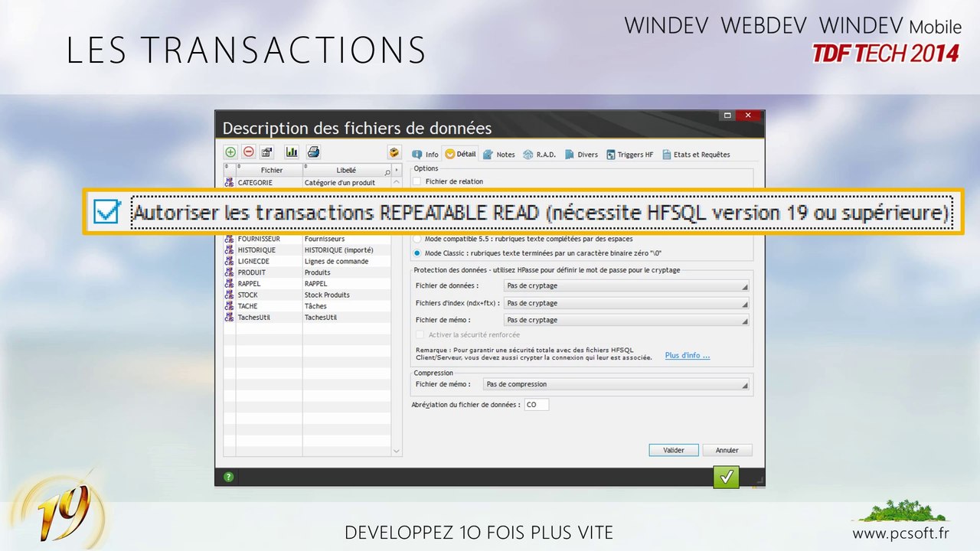Open the Triggers HF tab
The height and width of the screenshot is (551, 980).
click(629, 155)
